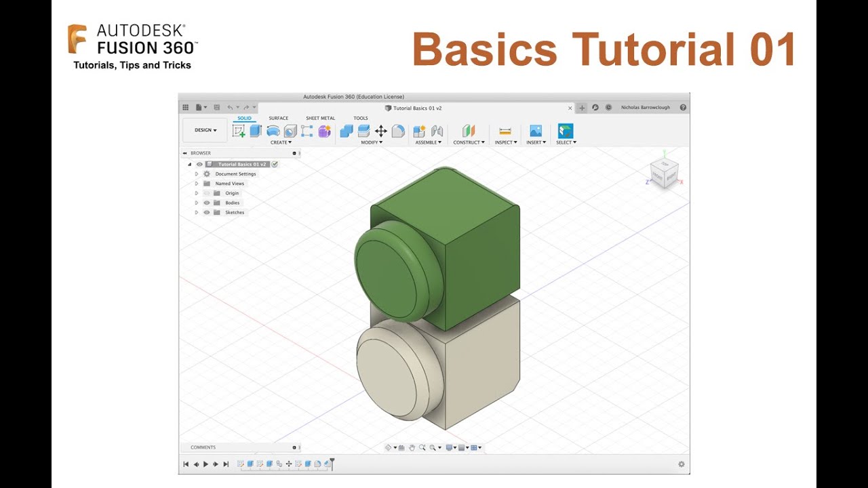Image resolution: width=868 pixels, height=488 pixels.
Task: Expand the Document Settings node
Action: click(197, 174)
